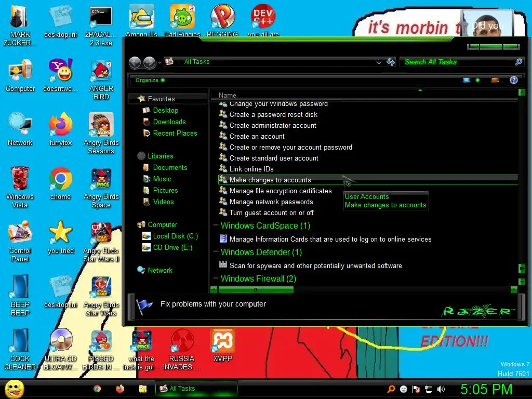
Task: Click the Name column header
Action: [227, 96]
